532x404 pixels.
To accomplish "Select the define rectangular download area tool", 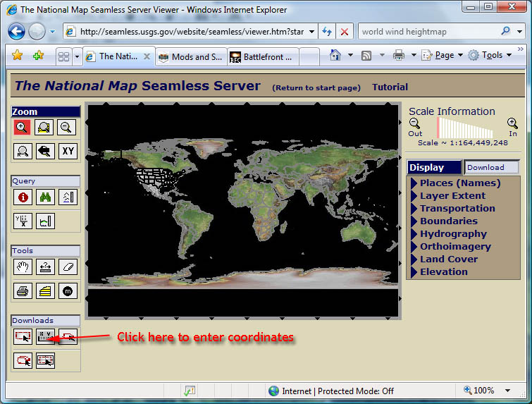I will (23, 337).
